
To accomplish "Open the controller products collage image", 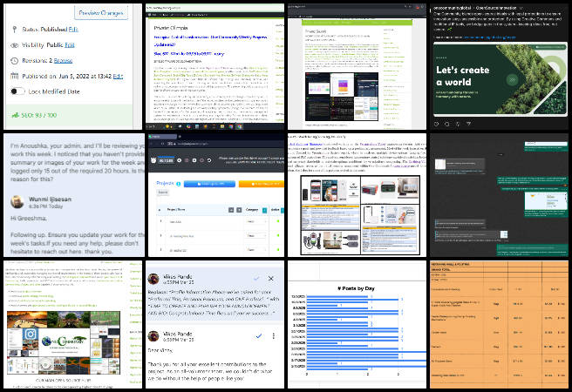I will [360, 215].
